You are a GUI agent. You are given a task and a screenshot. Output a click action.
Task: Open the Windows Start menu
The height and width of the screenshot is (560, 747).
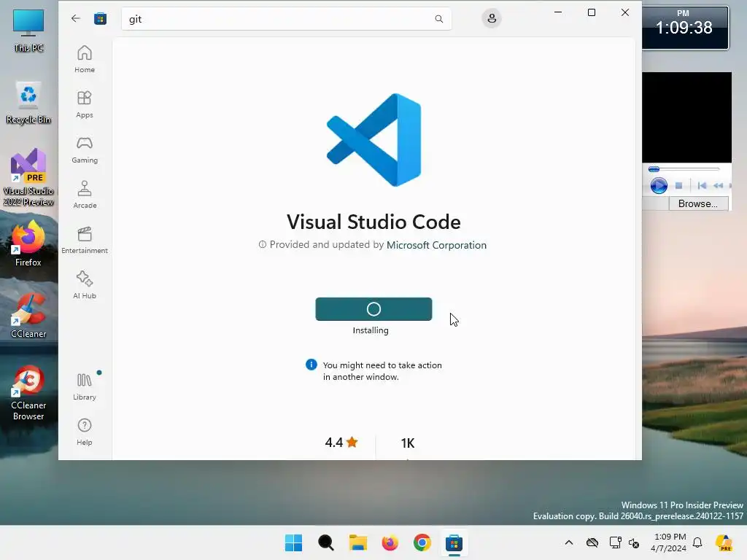[x=293, y=542]
